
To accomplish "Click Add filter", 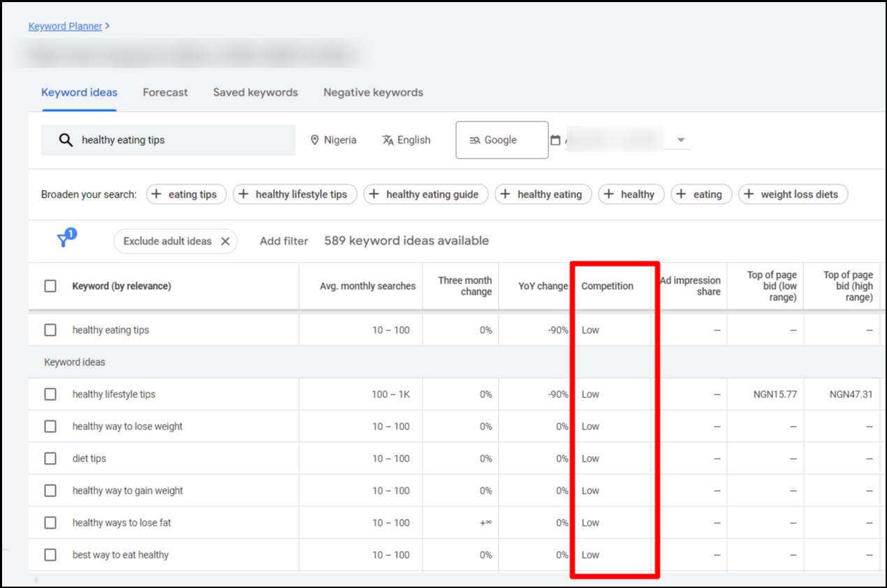I will point(284,241).
